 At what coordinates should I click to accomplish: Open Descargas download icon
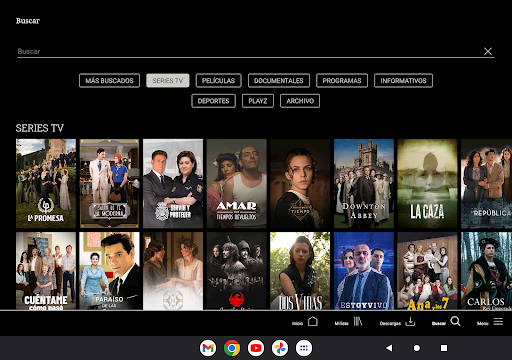pyautogui.click(x=410, y=321)
